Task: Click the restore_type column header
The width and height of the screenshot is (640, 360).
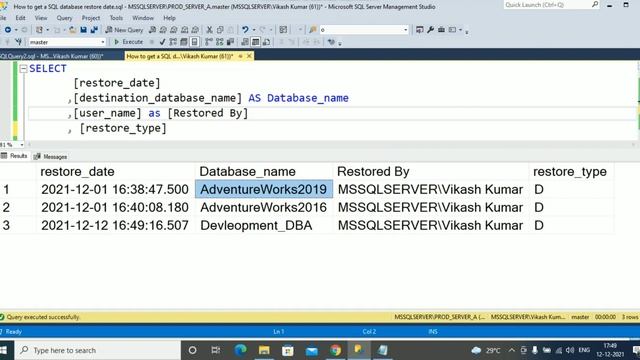Action: [x=570, y=172]
